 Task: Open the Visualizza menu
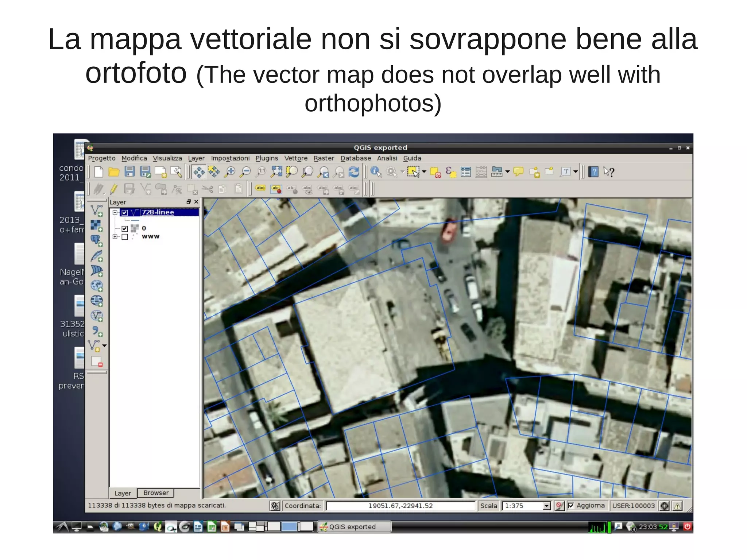[167, 158]
